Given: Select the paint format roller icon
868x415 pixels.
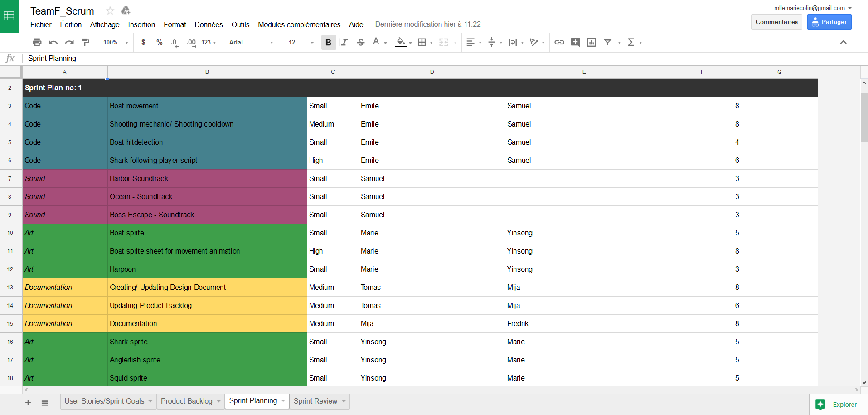Looking at the screenshot, I should pyautogui.click(x=86, y=42).
